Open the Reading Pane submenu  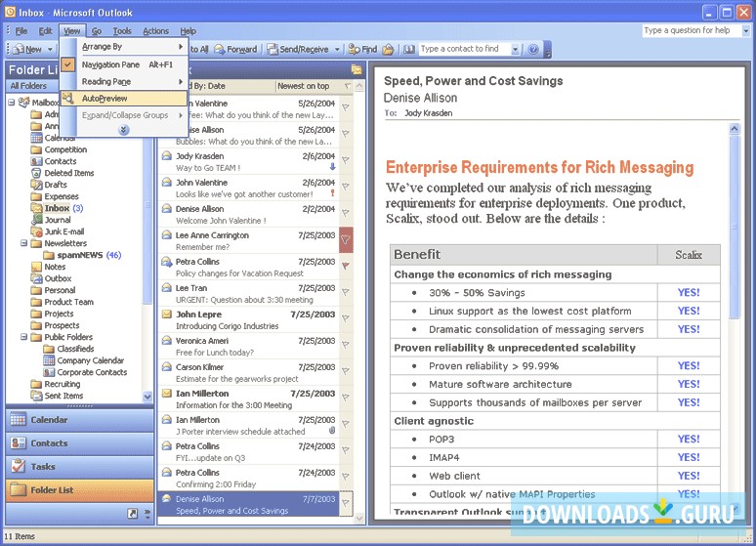tap(124, 81)
